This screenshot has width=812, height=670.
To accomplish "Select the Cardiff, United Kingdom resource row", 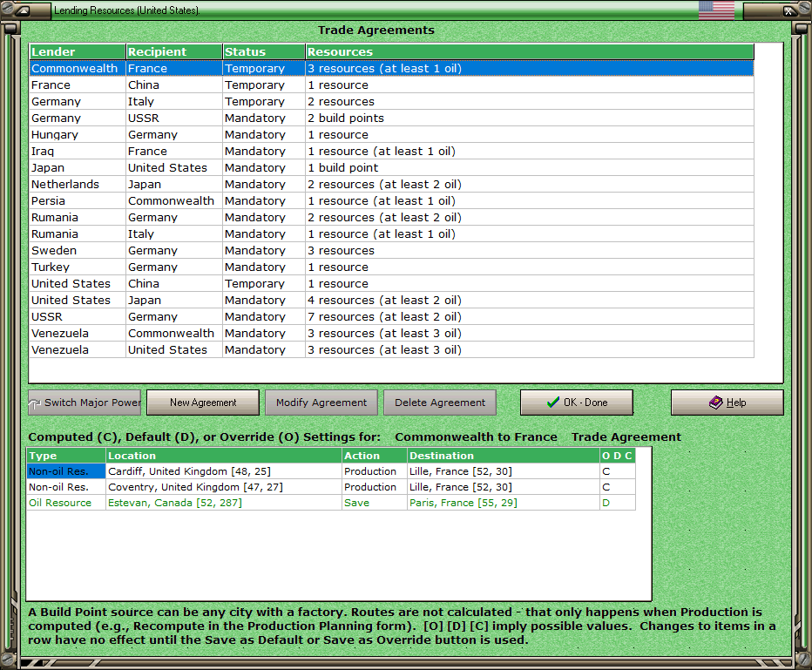I will tap(331, 471).
